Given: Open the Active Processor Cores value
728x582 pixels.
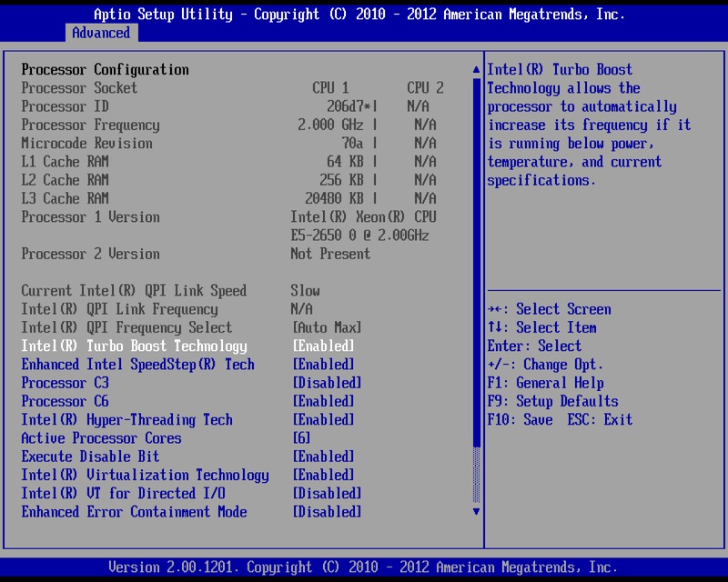Looking at the screenshot, I should click(x=301, y=438).
